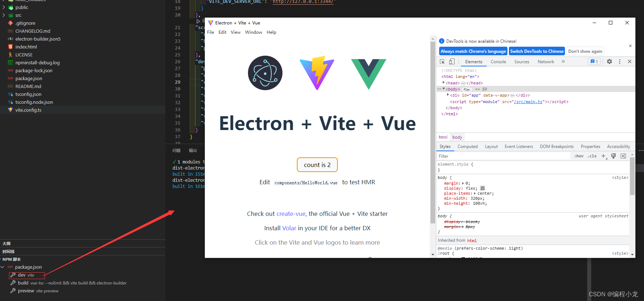Open the Computed styles pane tab
Viewport: 644px width, 301px height.
[x=468, y=147]
